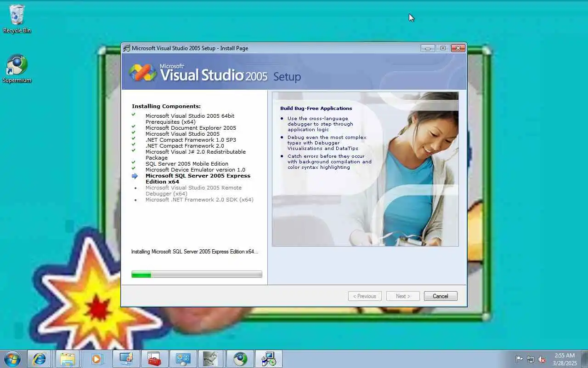Open the Recycle Bin desktop icon
Image resolution: width=588 pixels, height=368 pixels.
coord(17,18)
